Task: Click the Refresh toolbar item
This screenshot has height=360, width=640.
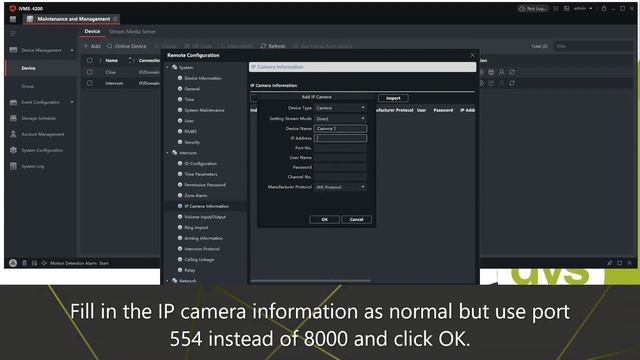Action: (x=273, y=46)
